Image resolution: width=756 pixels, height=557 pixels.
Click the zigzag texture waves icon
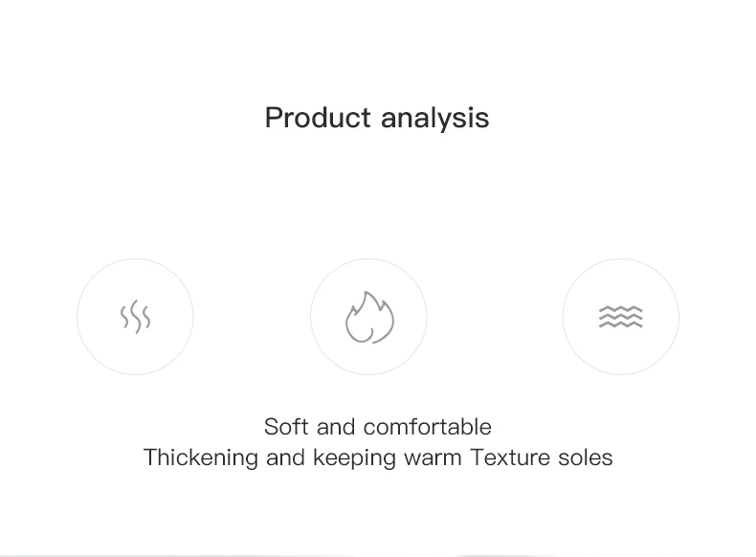pyautogui.click(x=620, y=317)
